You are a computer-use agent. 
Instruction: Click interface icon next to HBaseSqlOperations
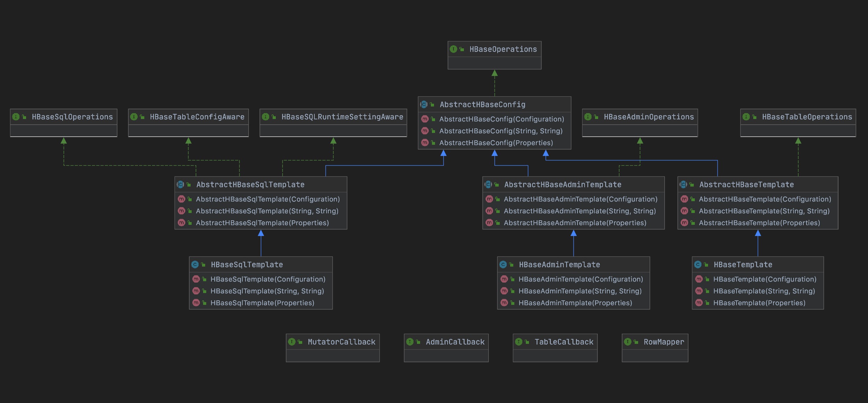coord(16,117)
